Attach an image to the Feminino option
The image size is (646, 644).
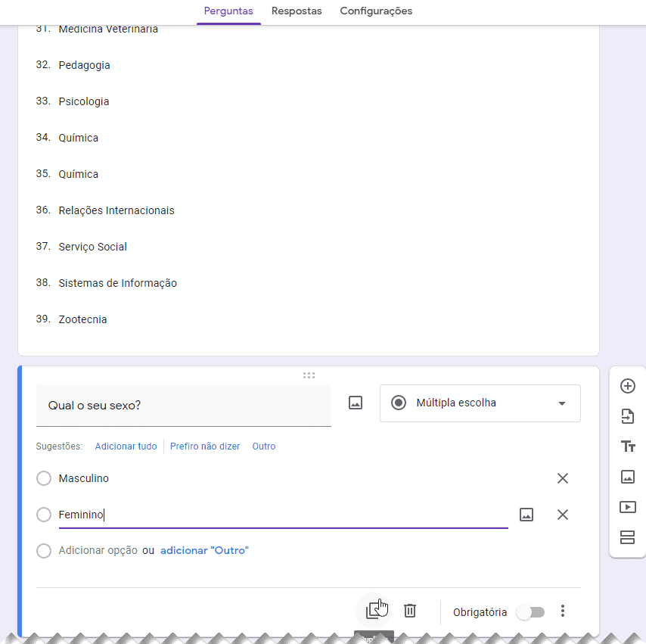526,514
